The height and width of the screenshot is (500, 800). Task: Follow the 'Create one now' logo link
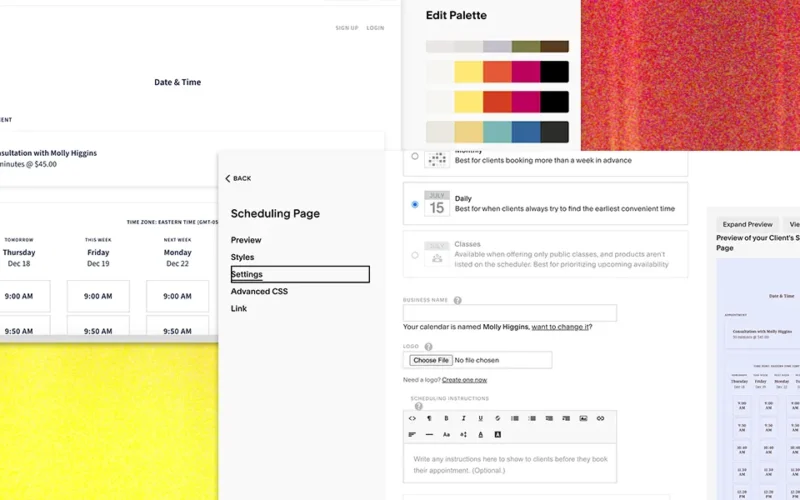click(x=464, y=380)
